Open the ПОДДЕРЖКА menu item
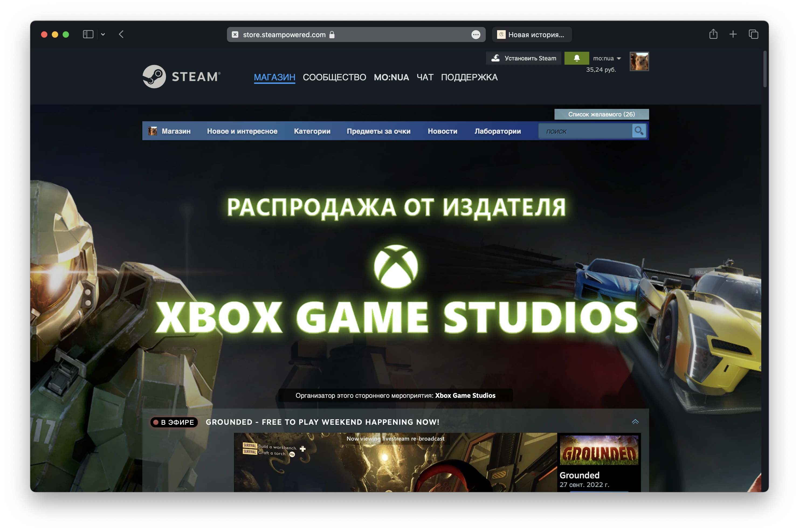This screenshot has height=532, width=799. tap(469, 77)
